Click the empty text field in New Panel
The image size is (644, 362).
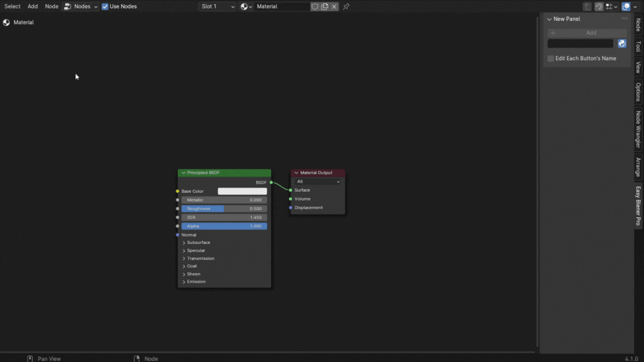tap(580, 44)
